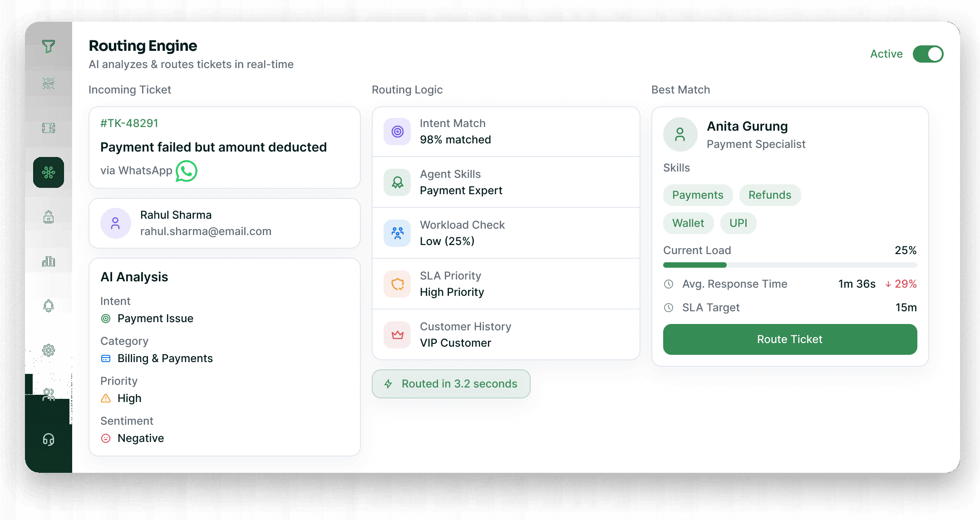Open the dashboard grid icon in sidebar
This screenshot has width=980, height=520.
click(49, 83)
